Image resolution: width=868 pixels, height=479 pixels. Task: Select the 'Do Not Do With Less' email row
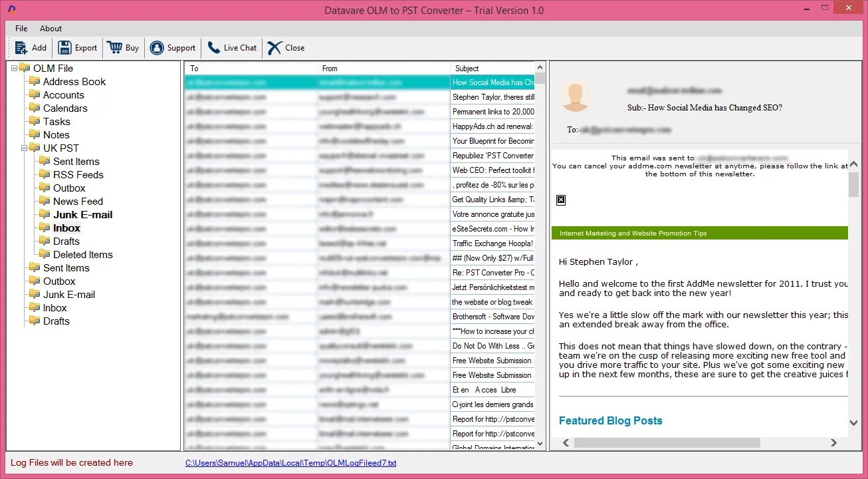click(x=360, y=346)
